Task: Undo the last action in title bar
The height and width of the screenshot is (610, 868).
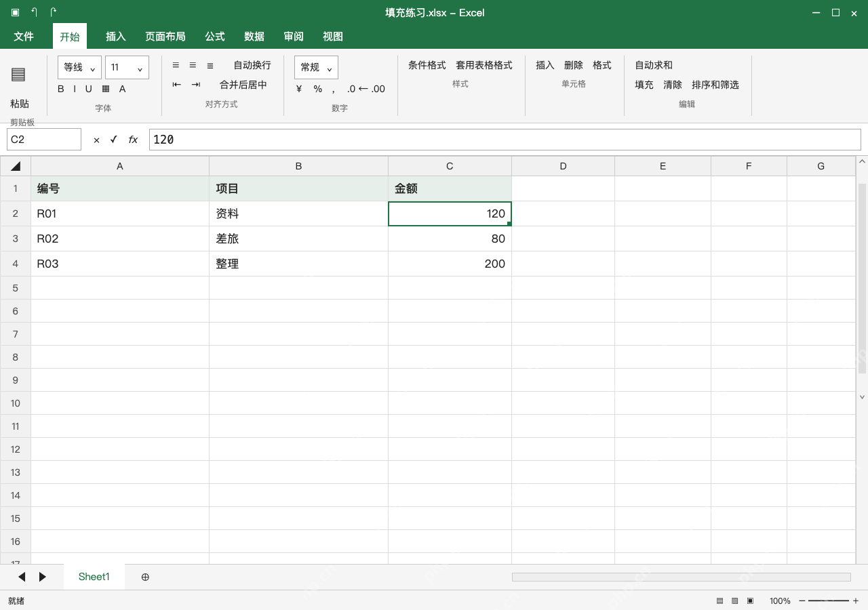Action: click(34, 12)
